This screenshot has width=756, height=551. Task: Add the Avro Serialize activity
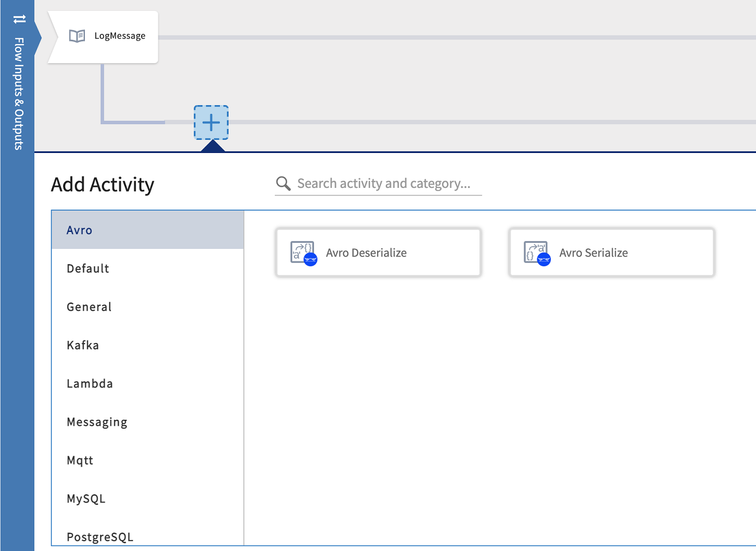[x=611, y=253]
